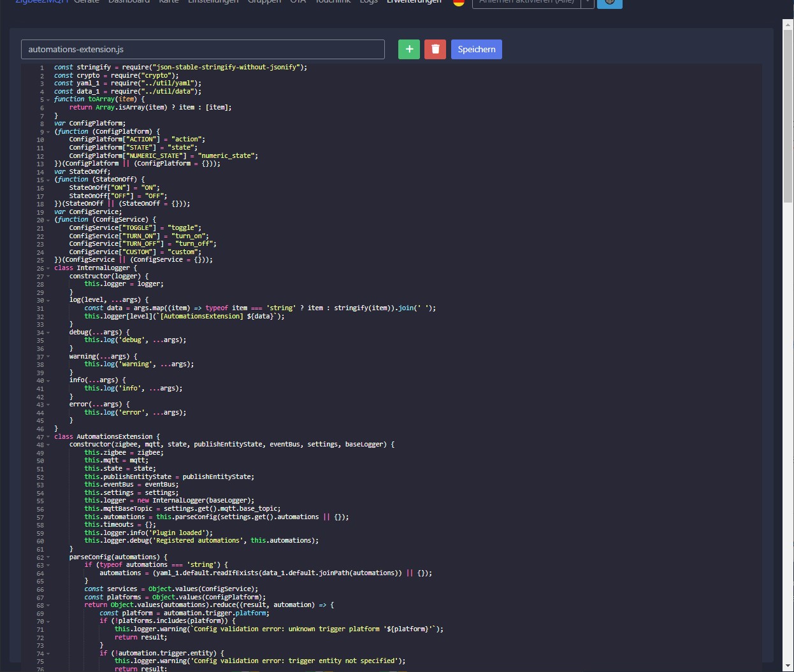
Task: Click the 'this.timeouts = {};' line
Action: pos(120,525)
